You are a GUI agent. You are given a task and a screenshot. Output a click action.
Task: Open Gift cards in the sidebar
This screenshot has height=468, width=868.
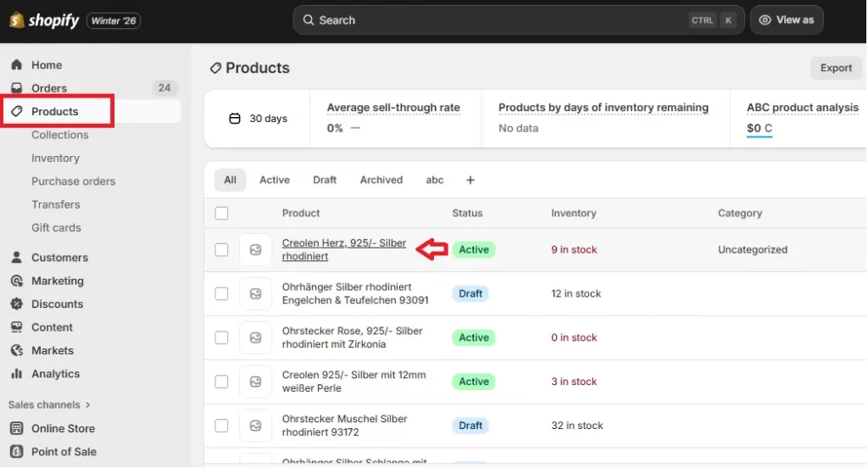tap(56, 228)
